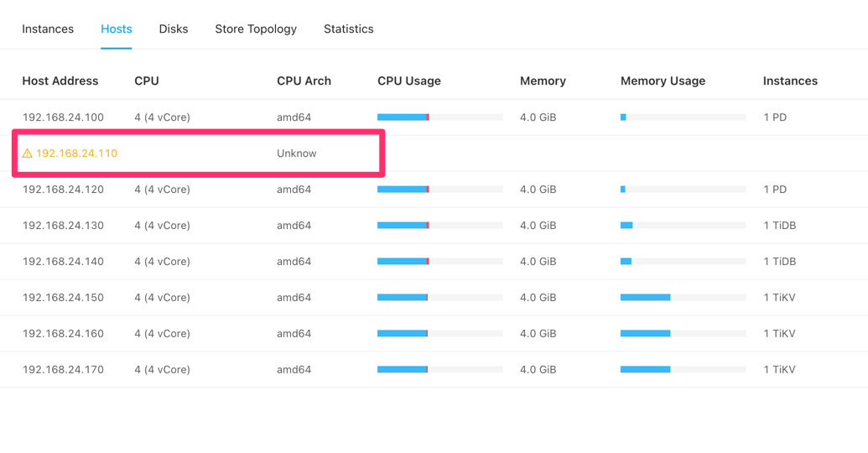Click host address 192.168.24.100
The height and width of the screenshot is (453, 868).
(x=63, y=117)
